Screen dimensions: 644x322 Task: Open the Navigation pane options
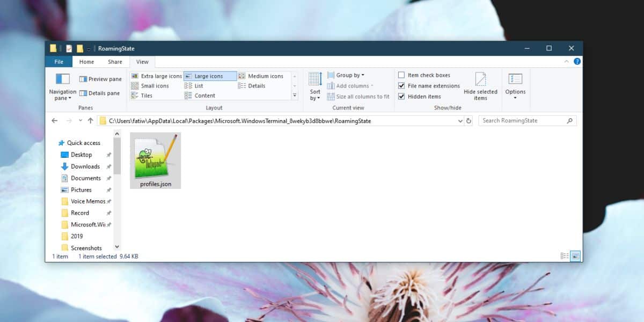(63, 87)
